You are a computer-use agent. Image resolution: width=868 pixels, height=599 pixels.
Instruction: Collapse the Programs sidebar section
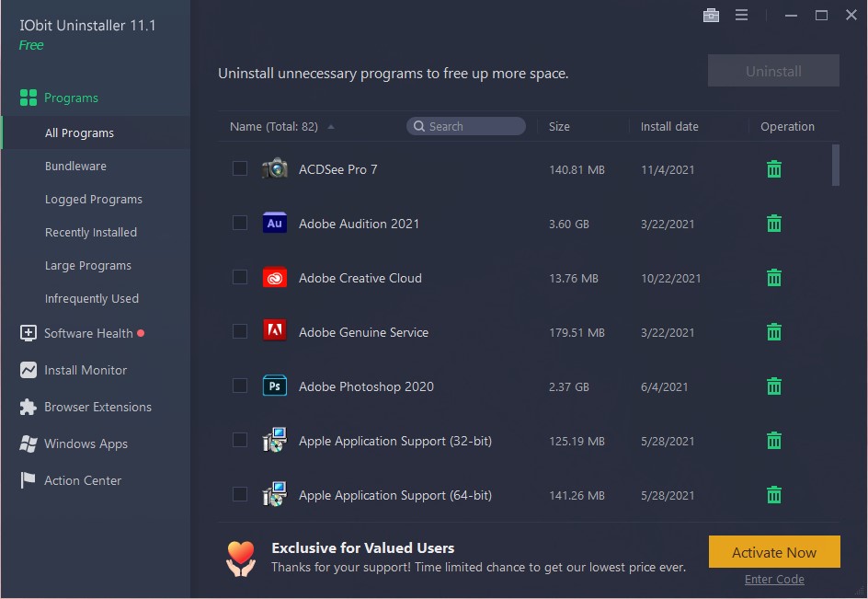point(71,98)
